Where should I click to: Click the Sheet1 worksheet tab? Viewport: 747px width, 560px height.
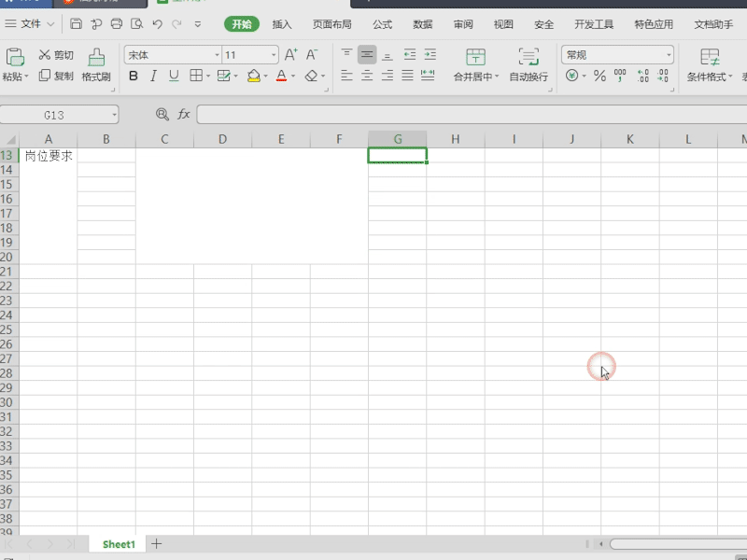[x=119, y=544]
